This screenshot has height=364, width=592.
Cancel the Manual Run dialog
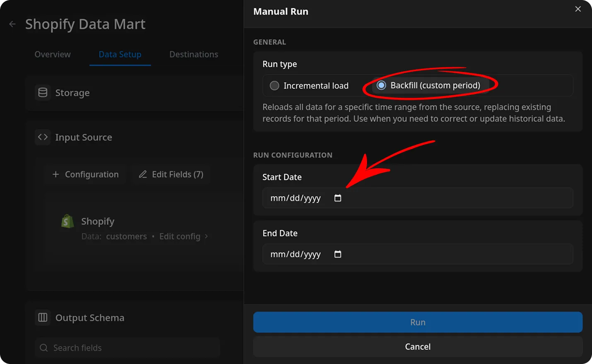point(418,347)
